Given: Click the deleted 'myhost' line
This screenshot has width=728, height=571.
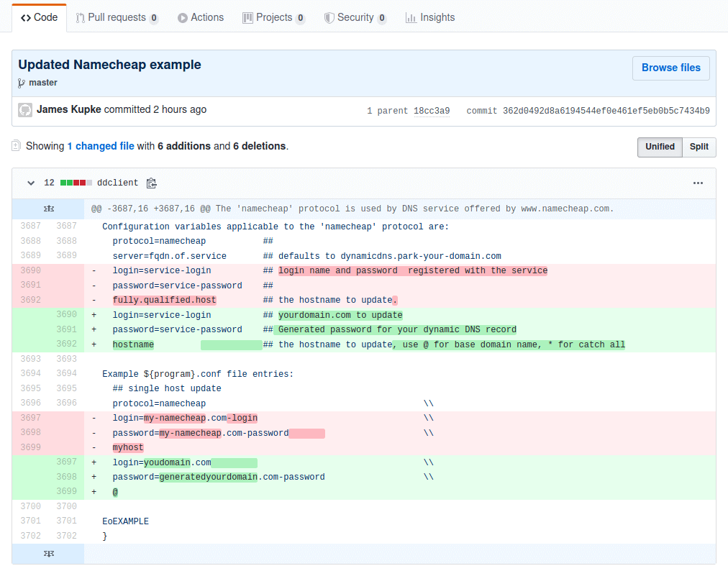Looking at the screenshot, I should click(x=400, y=447).
